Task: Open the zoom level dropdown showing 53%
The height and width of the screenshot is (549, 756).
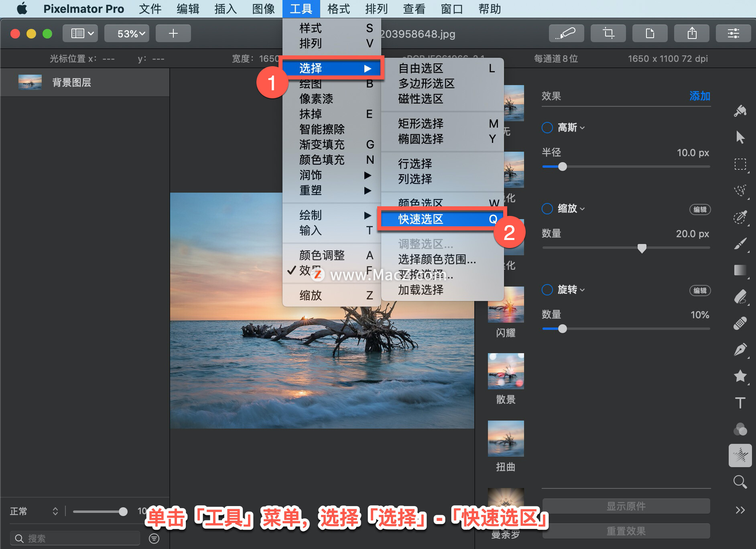Action: pyautogui.click(x=126, y=33)
